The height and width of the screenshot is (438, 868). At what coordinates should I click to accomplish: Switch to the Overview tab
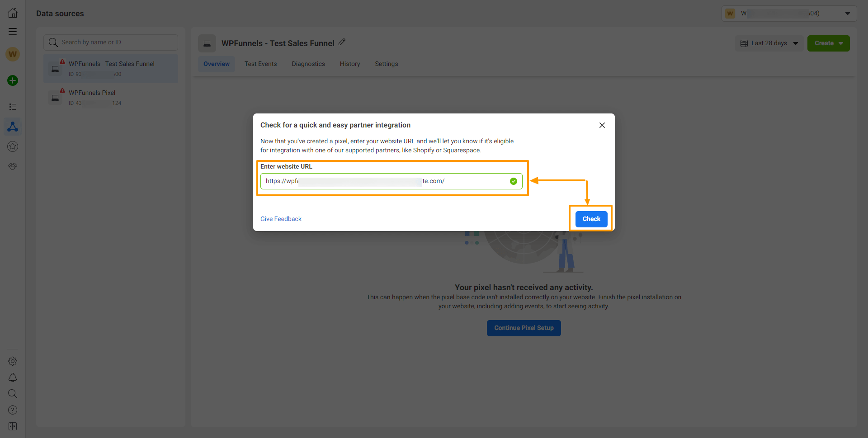tap(217, 64)
